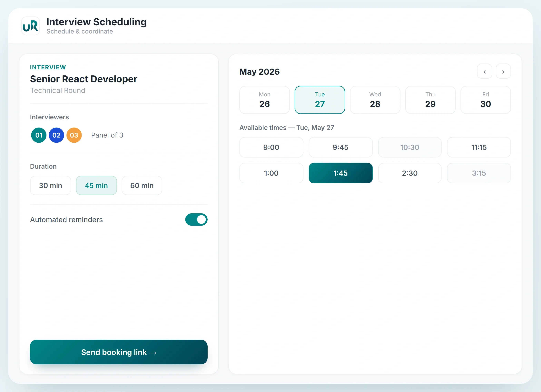The image size is (541, 392).
Task: Toggle Automated reminders switch off
Action: click(x=196, y=219)
